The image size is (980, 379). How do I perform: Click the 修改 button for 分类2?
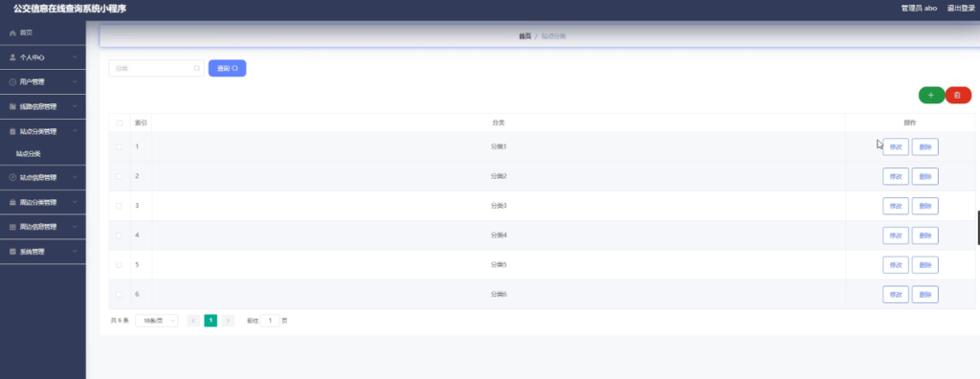[896, 176]
